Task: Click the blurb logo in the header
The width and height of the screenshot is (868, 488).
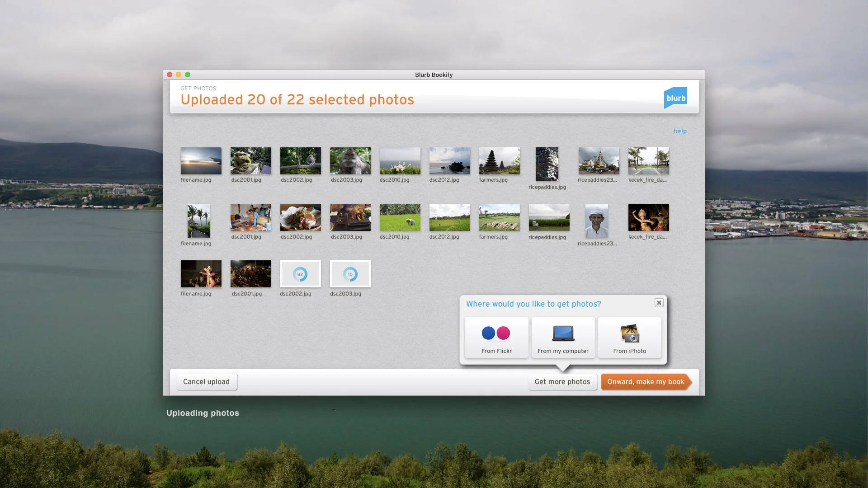Action: click(x=675, y=97)
